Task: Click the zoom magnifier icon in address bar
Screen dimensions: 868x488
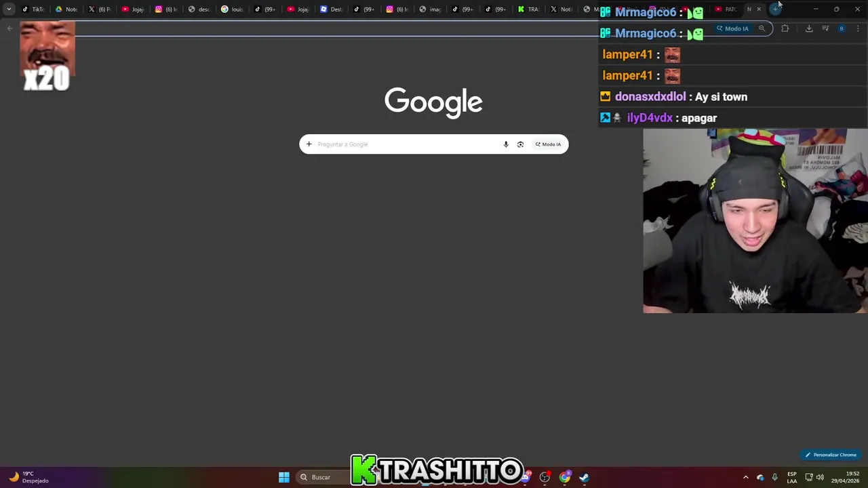Action: tap(762, 28)
